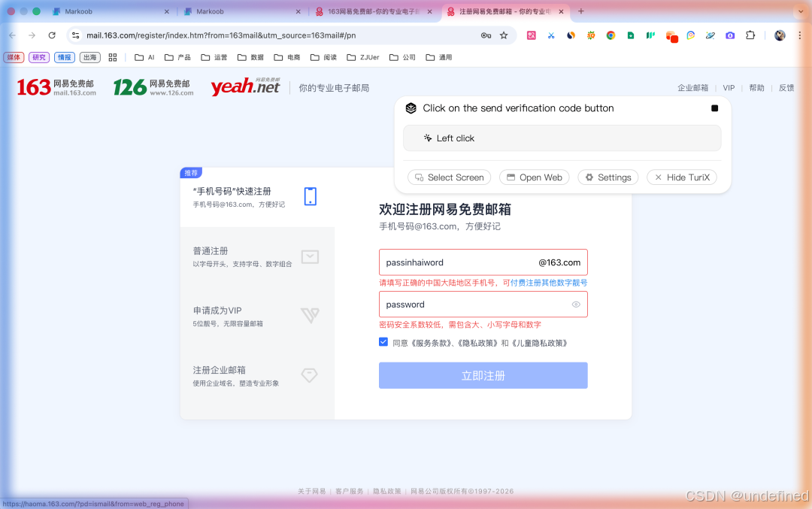This screenshot has height=509, width=812.
Task: Show the password with the eye toggle
Action: 576,304
